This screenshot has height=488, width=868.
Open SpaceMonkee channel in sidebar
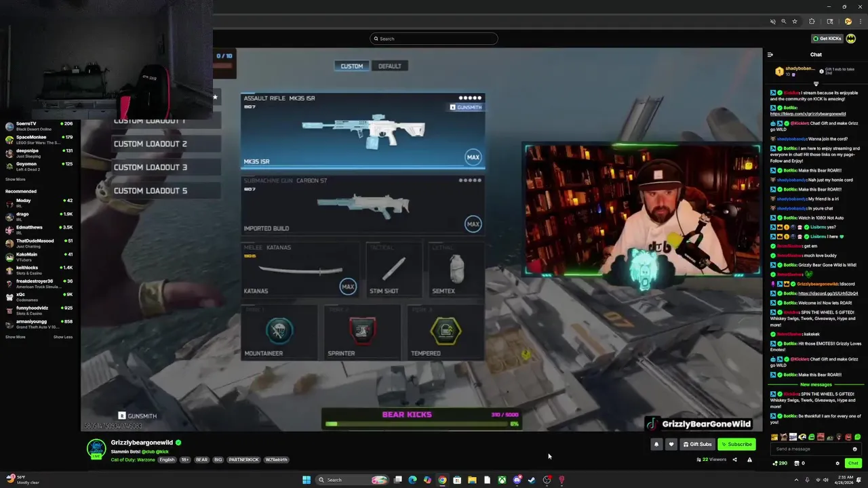click(39, 140)
